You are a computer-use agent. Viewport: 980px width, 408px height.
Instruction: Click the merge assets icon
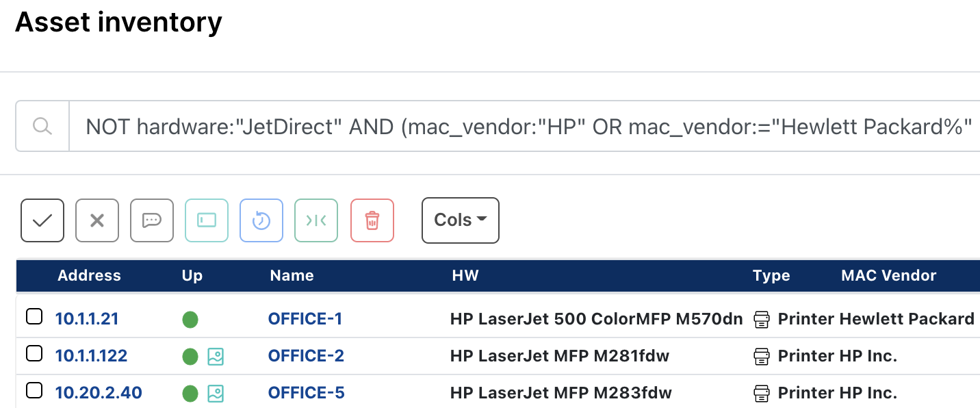pos(315,220)
